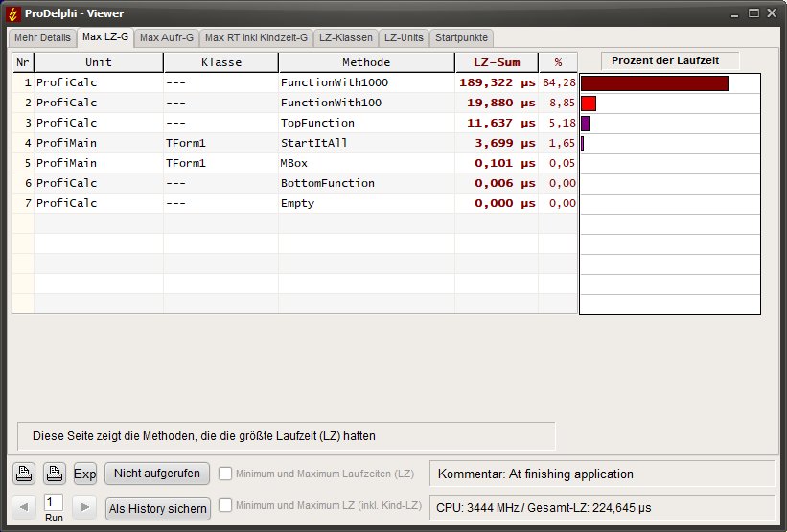Click the Run number input field
This screenshot has height=532, width=787.
[x=54, y=502]
